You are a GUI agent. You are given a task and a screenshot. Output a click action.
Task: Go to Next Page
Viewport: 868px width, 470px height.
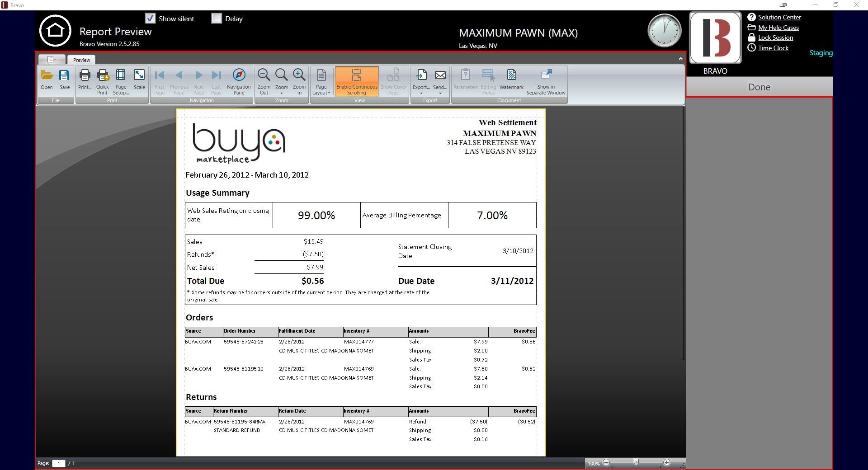pos(198,82)
